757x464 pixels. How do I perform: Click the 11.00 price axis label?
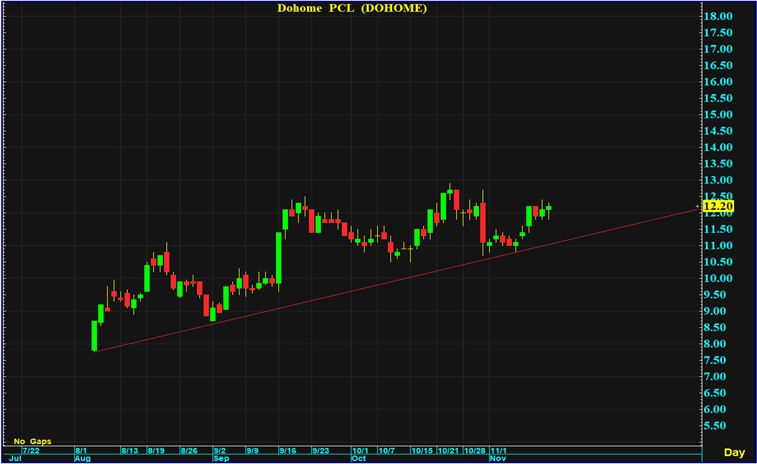click(x=718, y=245)
